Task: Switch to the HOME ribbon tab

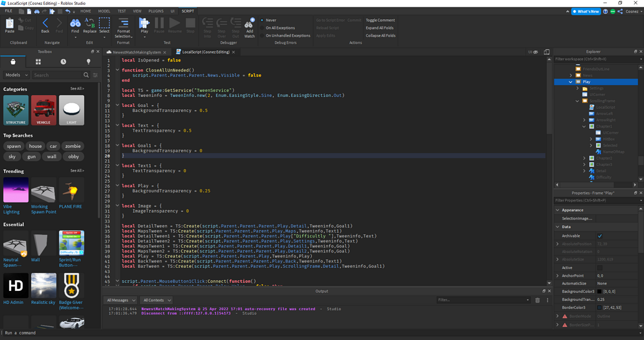Action: (86, 11)
